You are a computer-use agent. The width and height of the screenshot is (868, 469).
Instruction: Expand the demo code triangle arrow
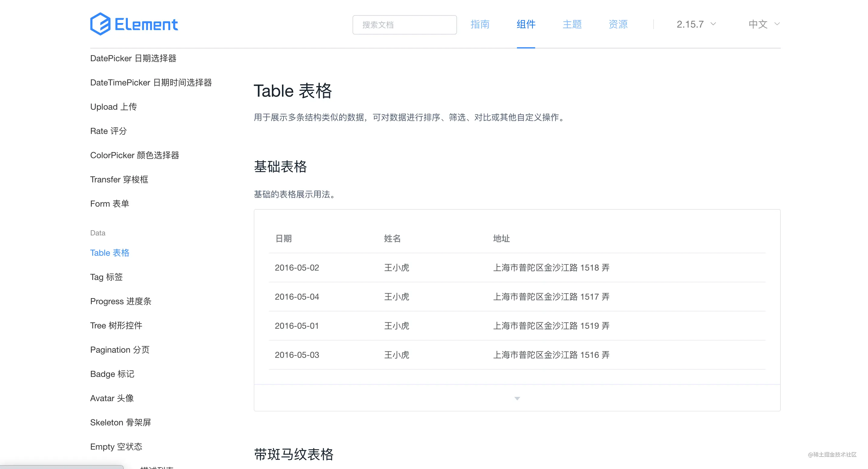pyautogui.click(x=517, y=398)
